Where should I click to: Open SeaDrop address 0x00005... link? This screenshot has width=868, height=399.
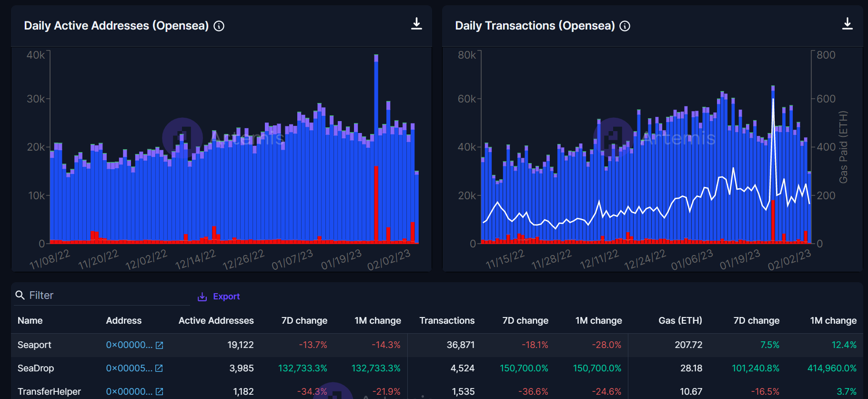pyautogui.click(x=129, y=368)
